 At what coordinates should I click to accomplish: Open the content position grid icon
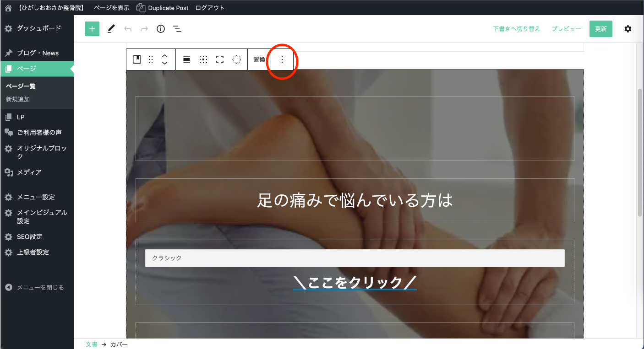tap(203, 59)
